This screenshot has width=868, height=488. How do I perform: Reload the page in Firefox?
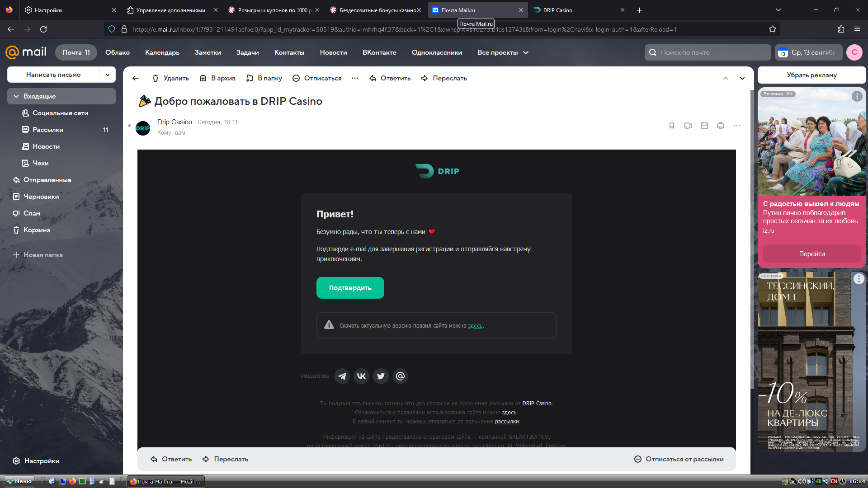(43, 29)
